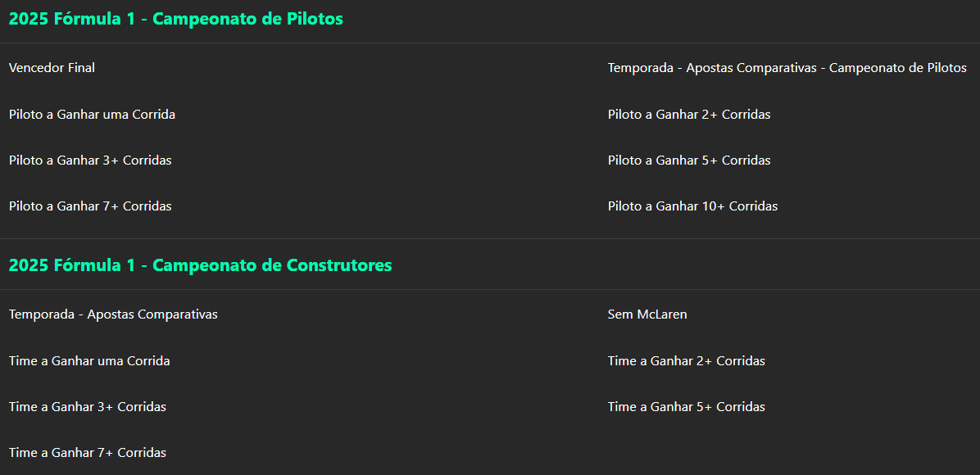Open Piloto a Ganhar 2+ Corridas
The height and width of the screenshot is (475, 980).
coord(688,115)
